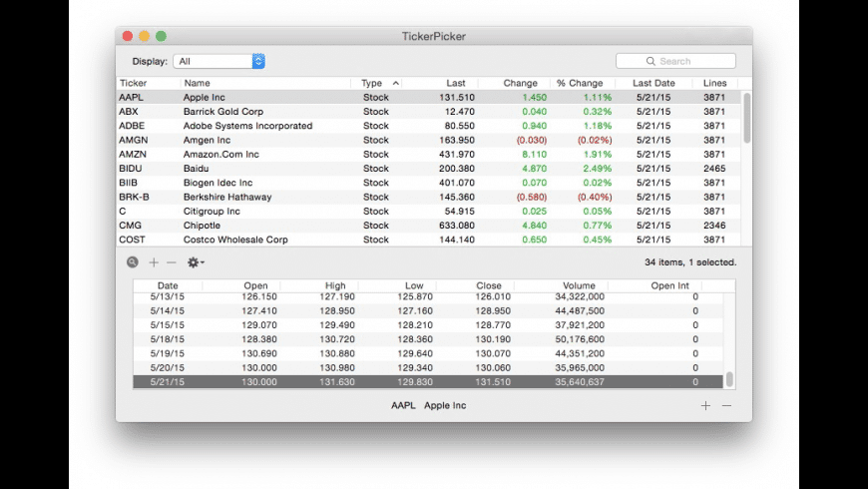Screen dimensions: 868x489
Task: Sort by Lines column header
Action: (x=714, y=83)
